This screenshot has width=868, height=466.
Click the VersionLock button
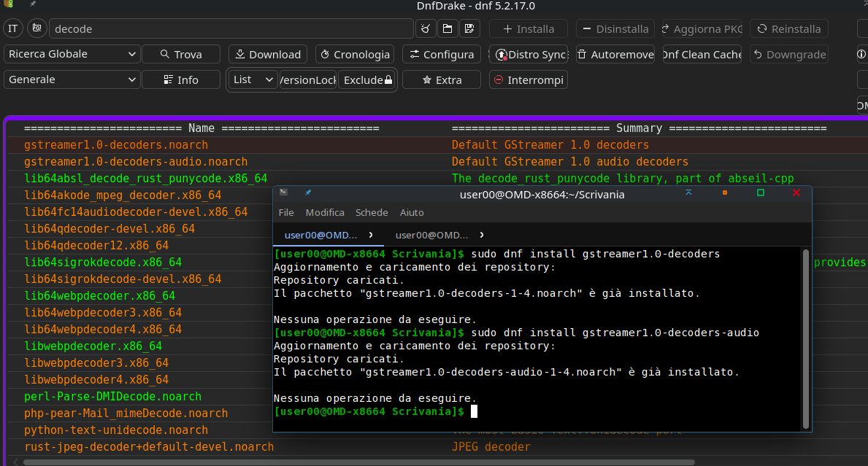[x=308, y=79]
